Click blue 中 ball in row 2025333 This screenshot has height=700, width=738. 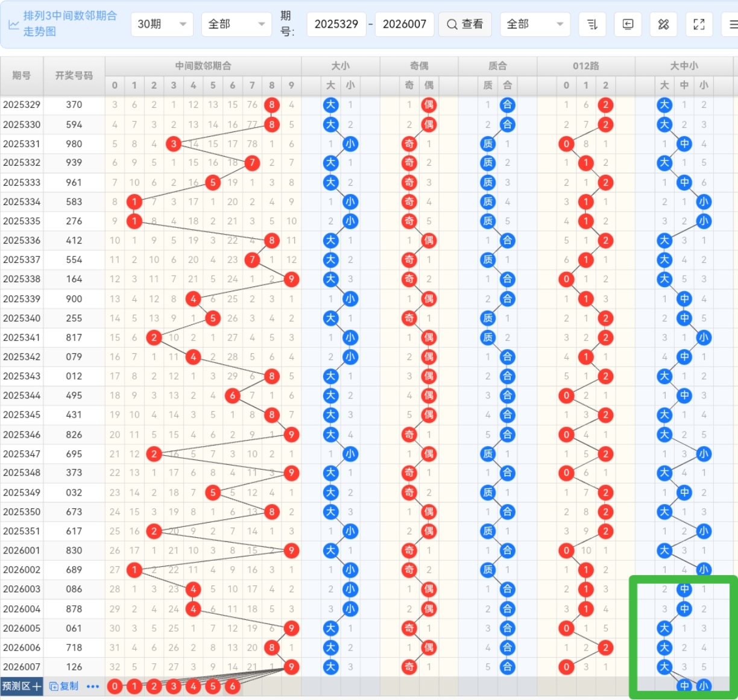click(x=684, y=182)
